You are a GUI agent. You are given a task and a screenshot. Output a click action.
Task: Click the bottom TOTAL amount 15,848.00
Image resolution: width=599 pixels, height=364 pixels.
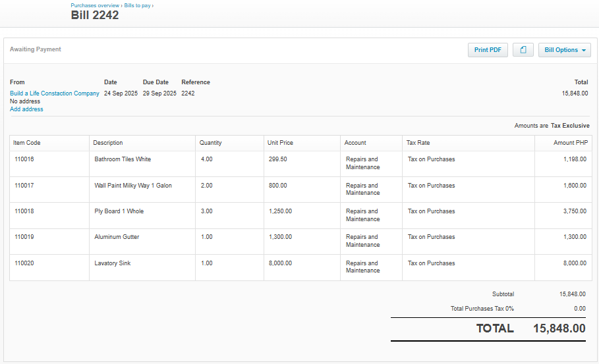click(559, 328)
